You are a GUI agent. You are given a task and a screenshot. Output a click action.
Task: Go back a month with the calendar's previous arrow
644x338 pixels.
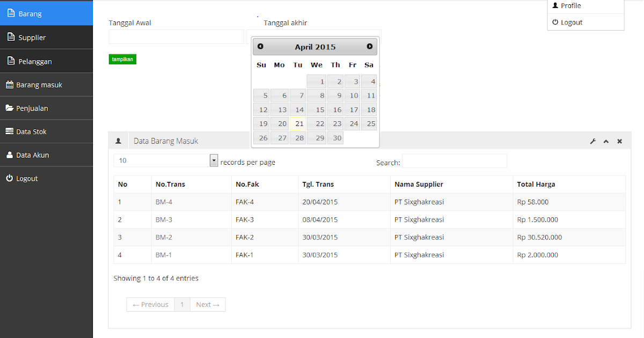[260, 46]
